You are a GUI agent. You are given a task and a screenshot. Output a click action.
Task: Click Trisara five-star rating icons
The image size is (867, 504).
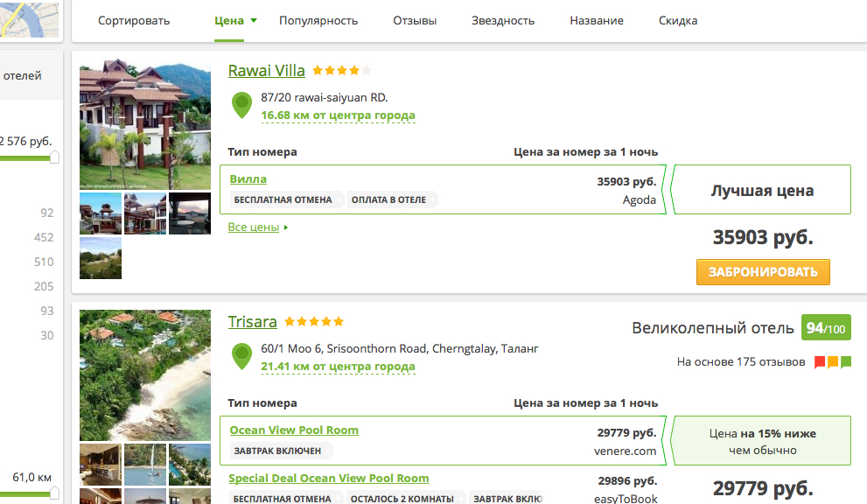tap(314, 322)
